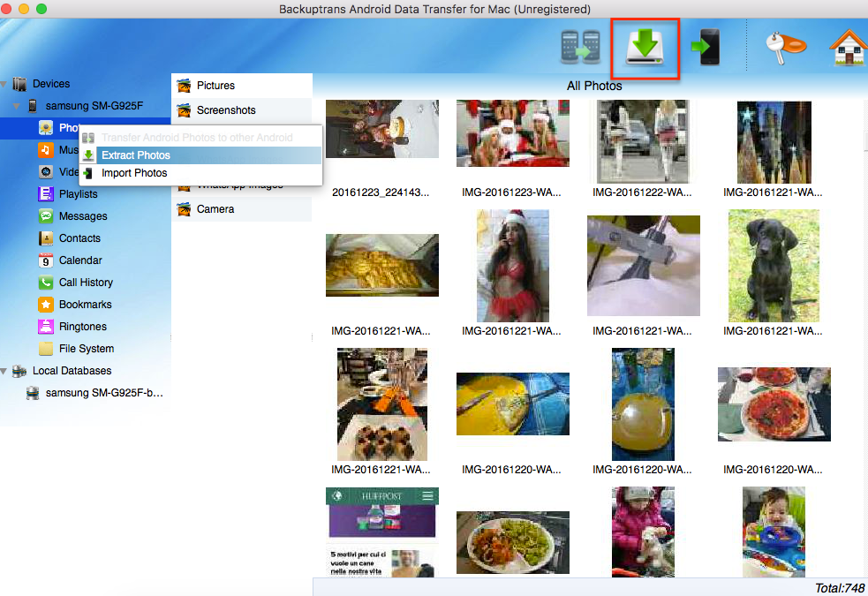Click the Devices icon in the tree
Image resolution: width=868 pixels, height=596 pixels.
coord(20,84)
